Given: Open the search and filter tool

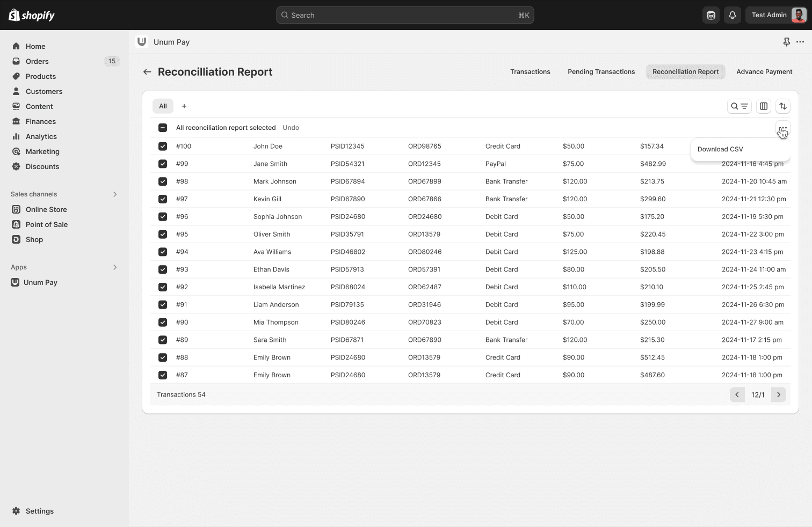Looking at the screenshot, I should tap(739, 106).
